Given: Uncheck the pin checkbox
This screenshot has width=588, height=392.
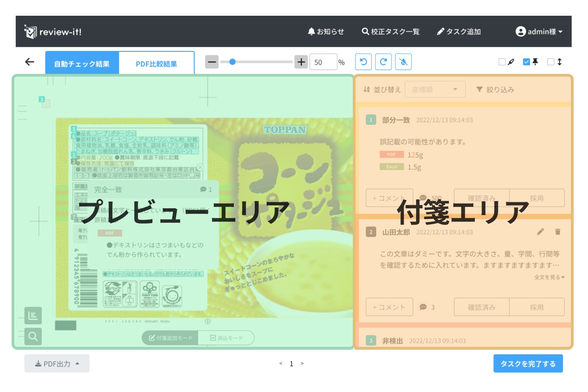Looking at the screenshot, I should [x=526, y=62].
